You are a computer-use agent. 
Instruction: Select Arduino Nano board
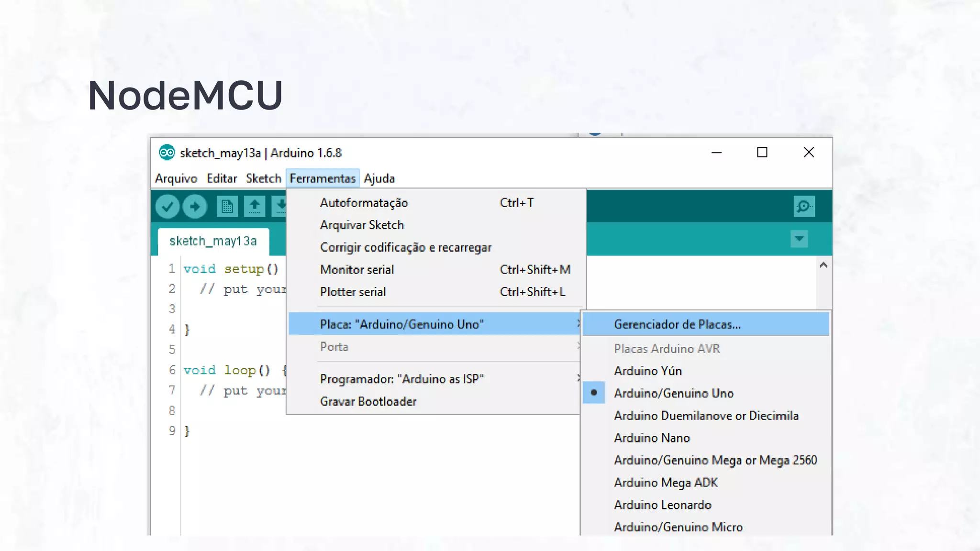(706, 438)
